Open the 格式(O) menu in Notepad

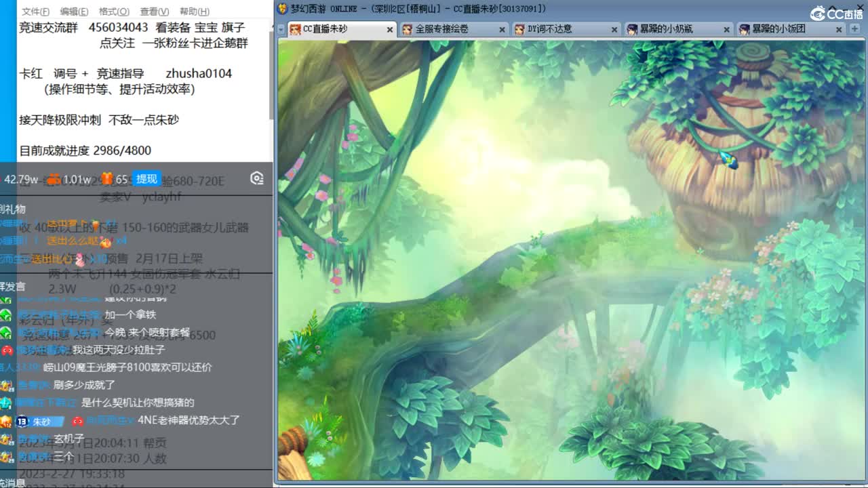coord(114,12)
